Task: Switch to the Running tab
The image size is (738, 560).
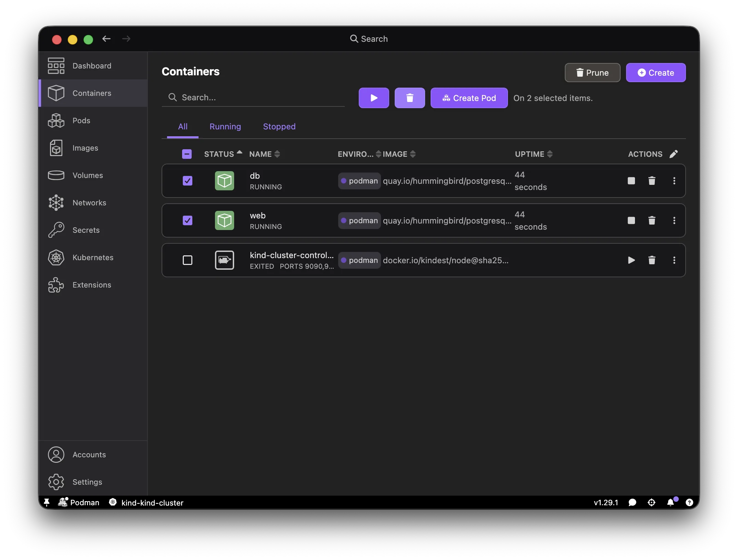Action: pyautogui.click(x=225, y=127)
